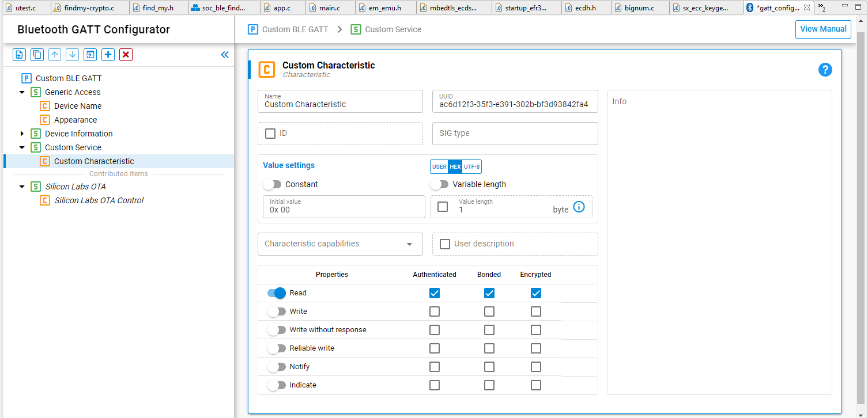Open the import icon in the toolbar

pyautogui.click(x=89, y=54)
